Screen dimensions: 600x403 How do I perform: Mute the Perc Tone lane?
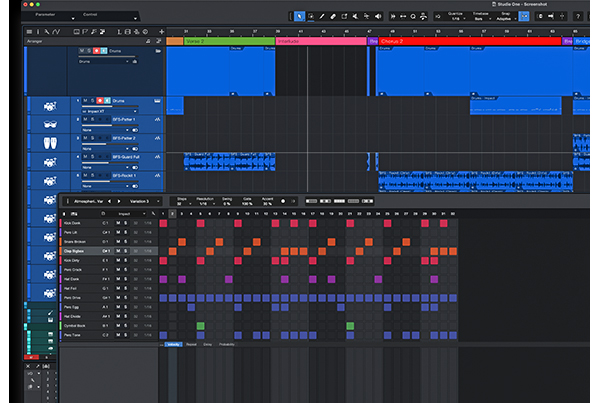pos(118,335)
